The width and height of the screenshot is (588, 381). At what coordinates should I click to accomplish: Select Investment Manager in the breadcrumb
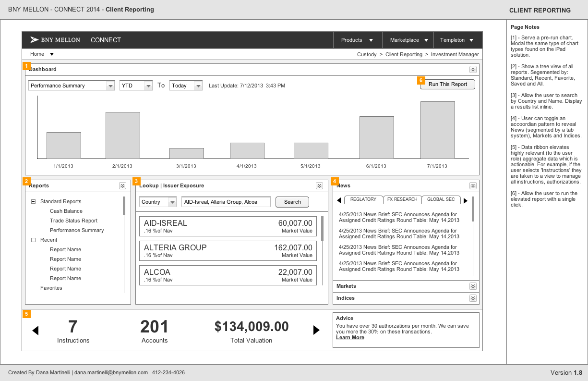tap(455, 54)
